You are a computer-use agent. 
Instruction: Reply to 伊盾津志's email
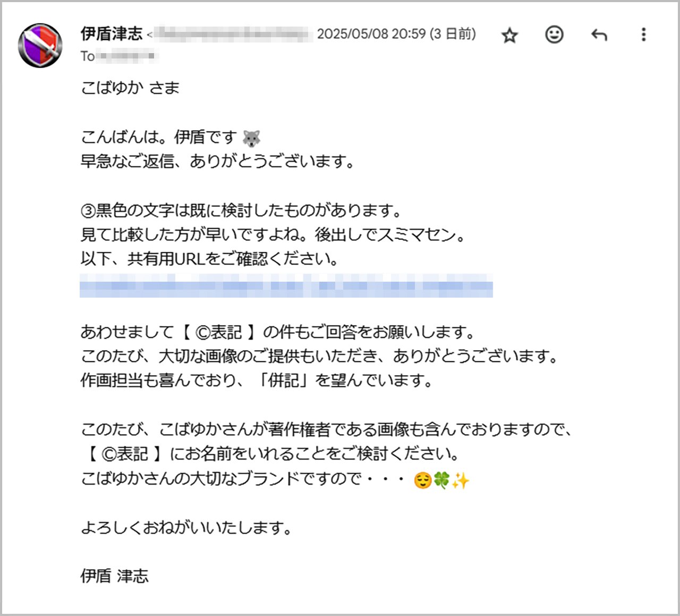(x=600, y=35)
